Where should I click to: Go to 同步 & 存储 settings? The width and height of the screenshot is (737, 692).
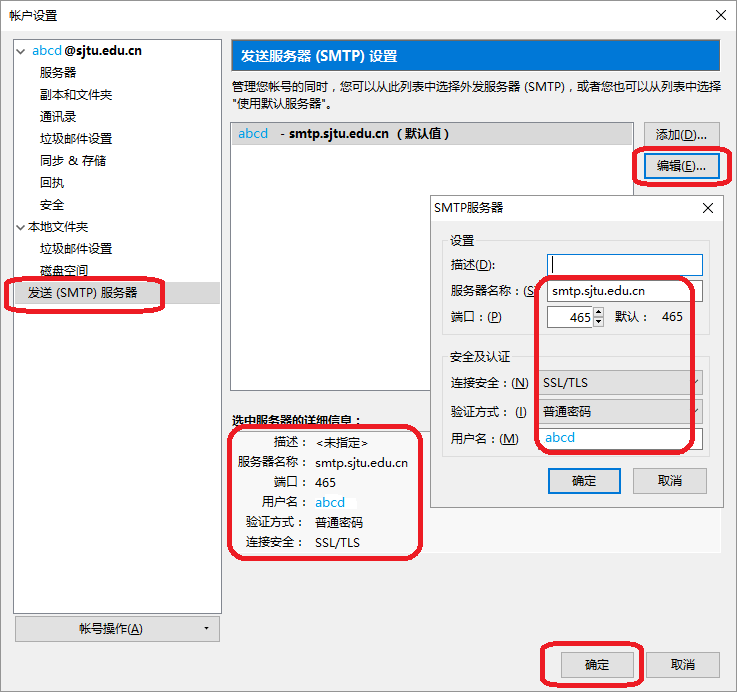point(73,161)
